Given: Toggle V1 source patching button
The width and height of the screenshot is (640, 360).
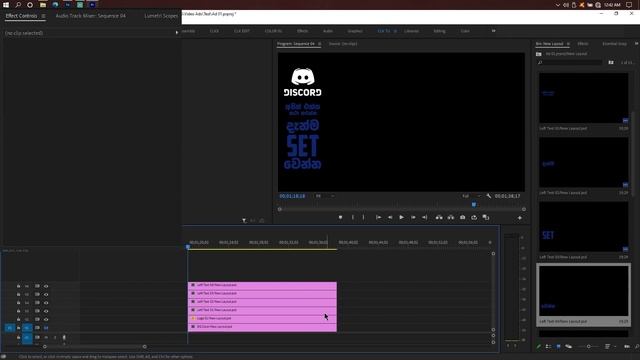Looking at the screenshot, I should [9, 328].
